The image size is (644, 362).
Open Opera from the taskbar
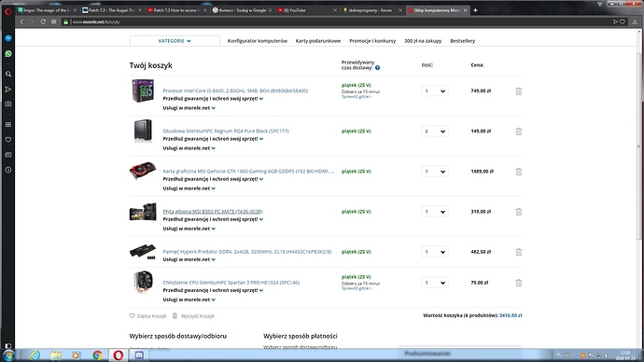point(119,355)
